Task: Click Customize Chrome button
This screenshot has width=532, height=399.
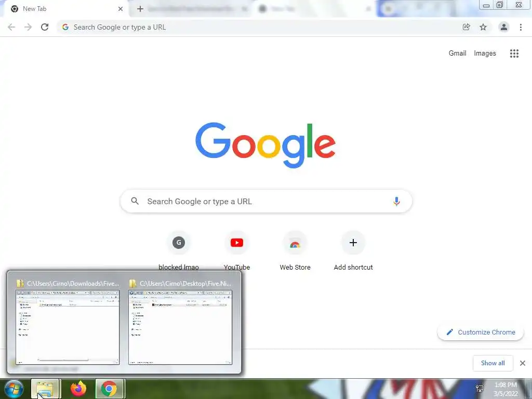Action: coord(481,332)
